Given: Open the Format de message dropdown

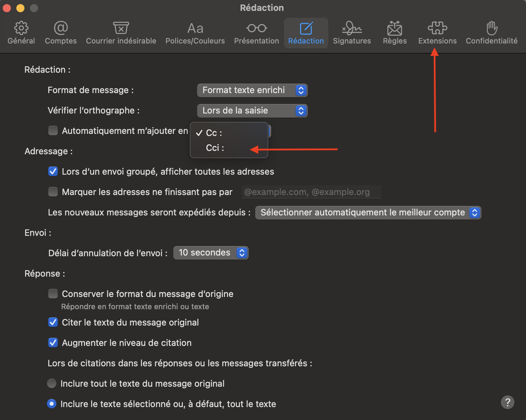Looking at the screenshot, I should point(252,90).
